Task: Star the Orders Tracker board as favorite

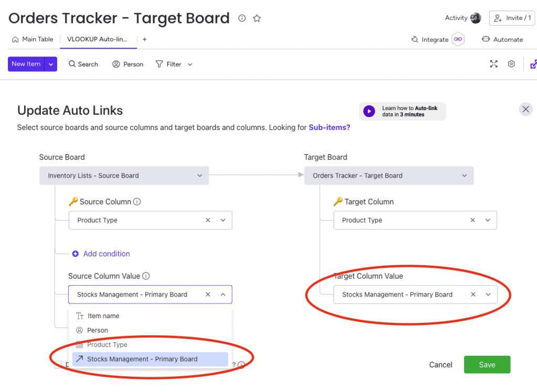Action: tap(257, 18)
